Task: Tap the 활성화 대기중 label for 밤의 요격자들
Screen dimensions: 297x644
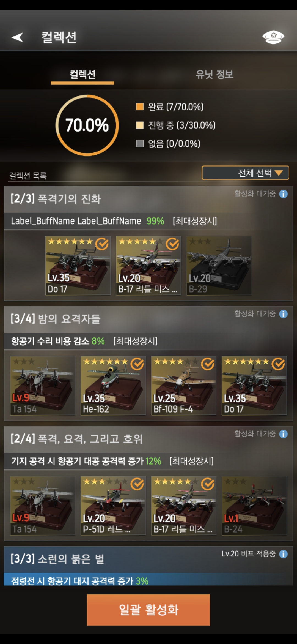Action: click(x=255, y=314)
